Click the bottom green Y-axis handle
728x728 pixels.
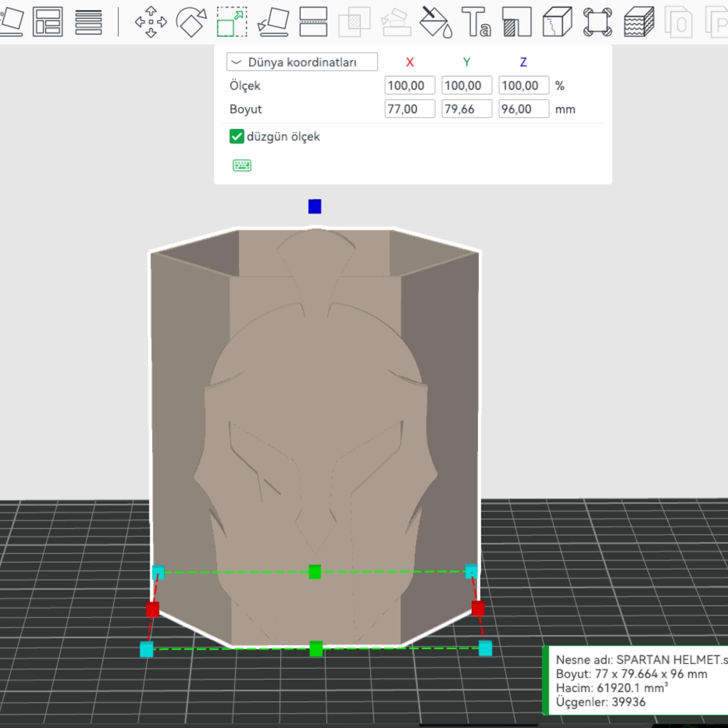pyautogui.click(x=316, y=648)
